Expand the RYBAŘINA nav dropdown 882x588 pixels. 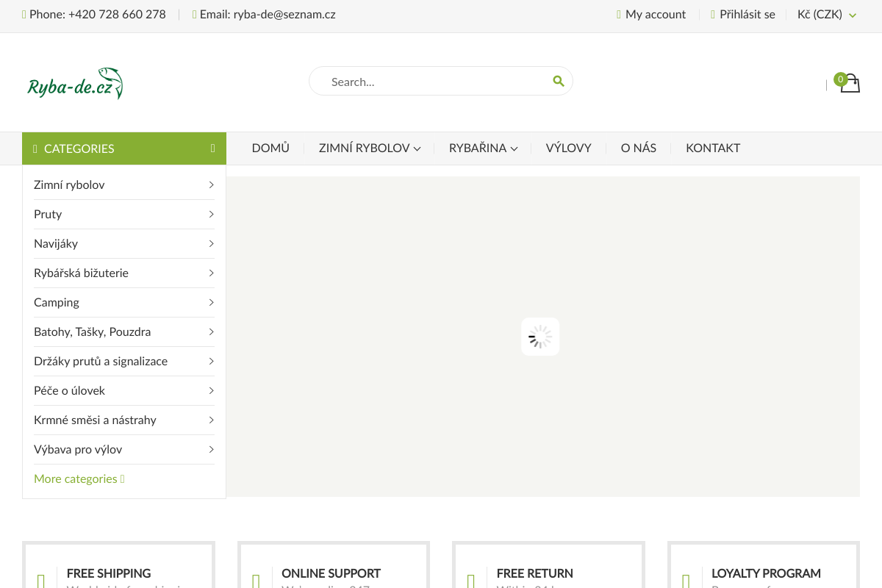coord(483,148)
